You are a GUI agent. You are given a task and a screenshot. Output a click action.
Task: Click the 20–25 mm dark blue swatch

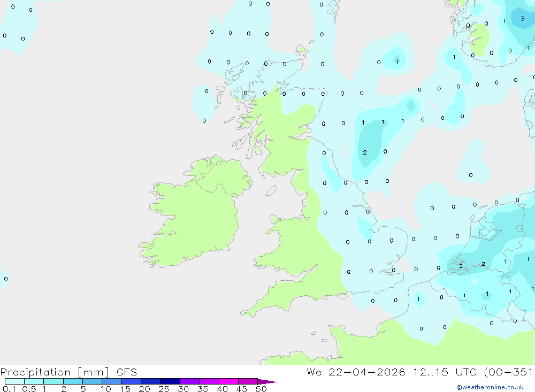click(x=151, y=381)
